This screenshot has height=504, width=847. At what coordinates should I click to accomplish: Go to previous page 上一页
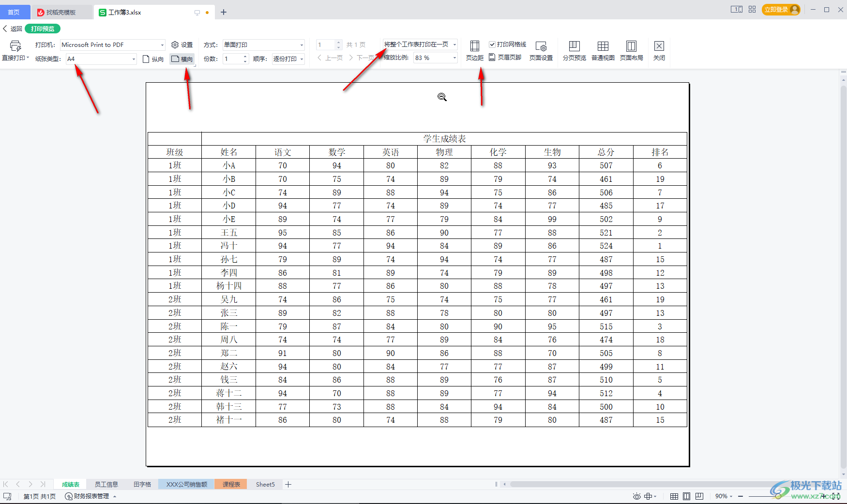(330, 58)
